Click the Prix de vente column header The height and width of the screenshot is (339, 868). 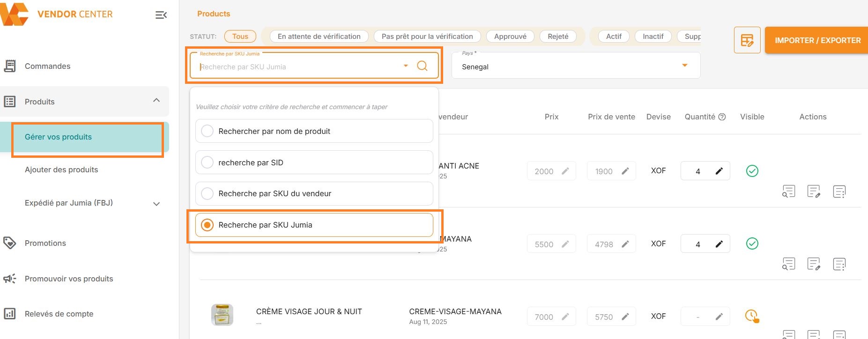(x=611, y=117)
